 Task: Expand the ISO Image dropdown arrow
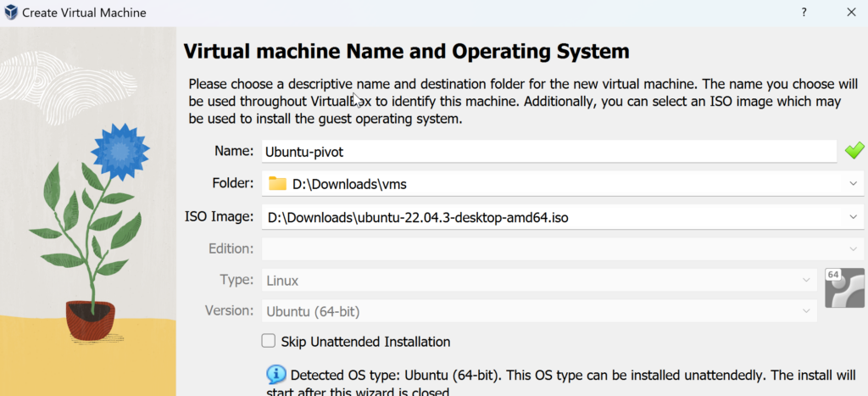pos(853,218)
